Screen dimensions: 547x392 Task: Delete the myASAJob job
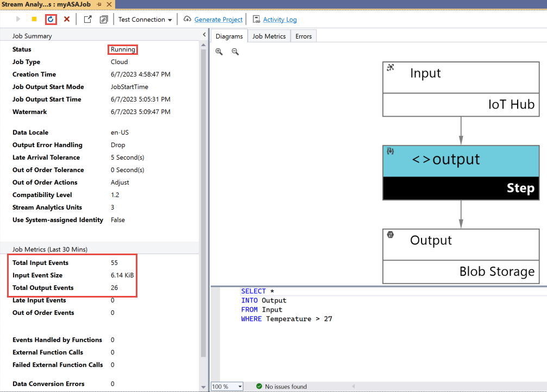(67, 19)
